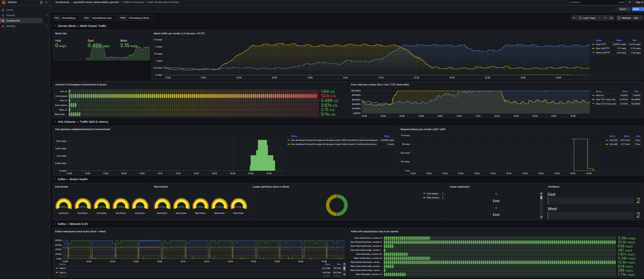Toggle Hub 5xx series in error legend

pos(600,95)
